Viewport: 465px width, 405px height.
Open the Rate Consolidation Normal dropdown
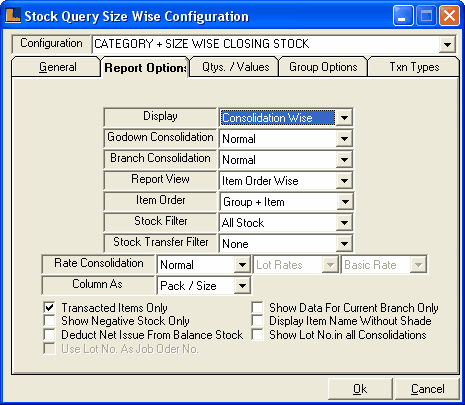(x=242, y=265)
